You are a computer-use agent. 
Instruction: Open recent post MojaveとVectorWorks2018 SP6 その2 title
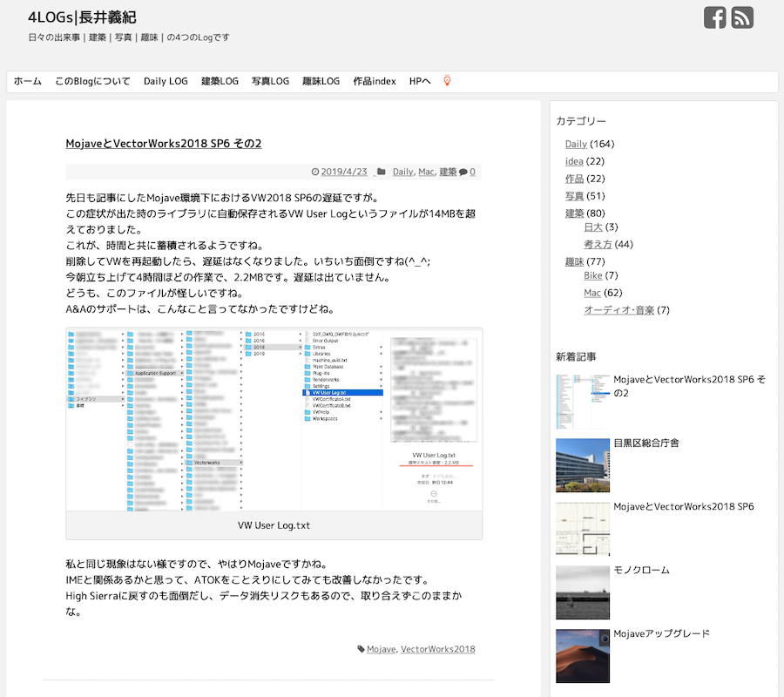tap(689, 387)
